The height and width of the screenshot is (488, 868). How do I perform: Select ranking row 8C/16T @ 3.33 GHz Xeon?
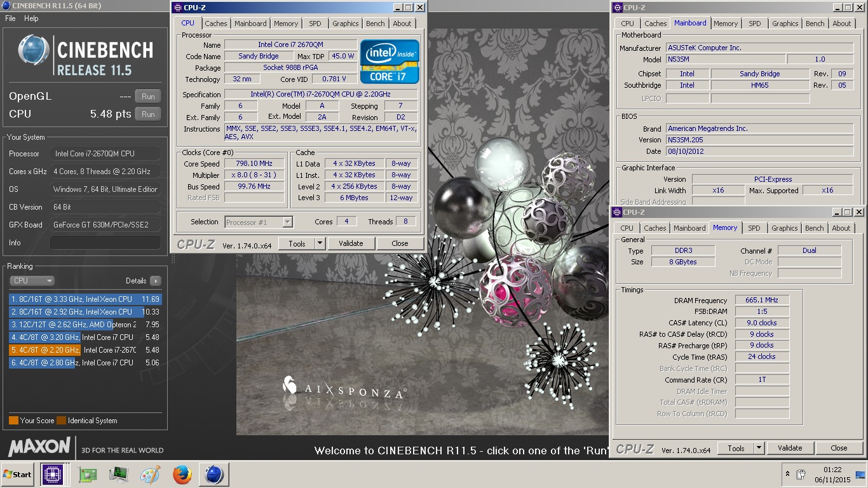tap(85, 299)
